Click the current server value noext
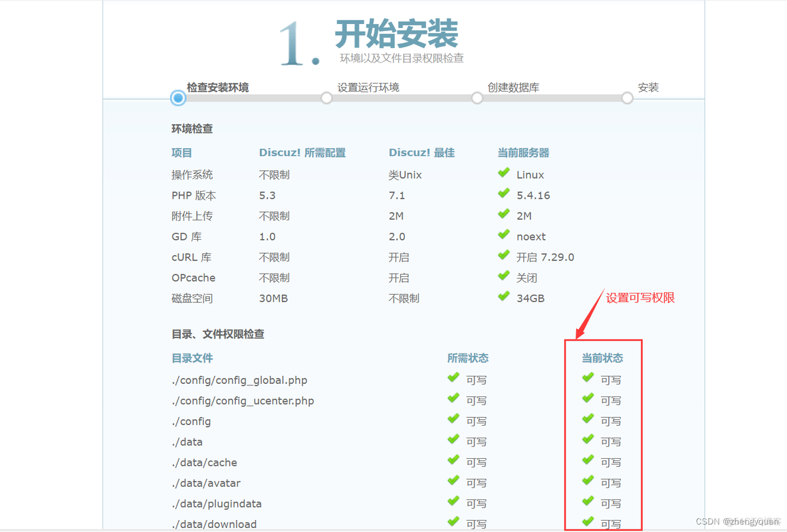The height and width of the screenshot is (532, 787). point(531,236)
